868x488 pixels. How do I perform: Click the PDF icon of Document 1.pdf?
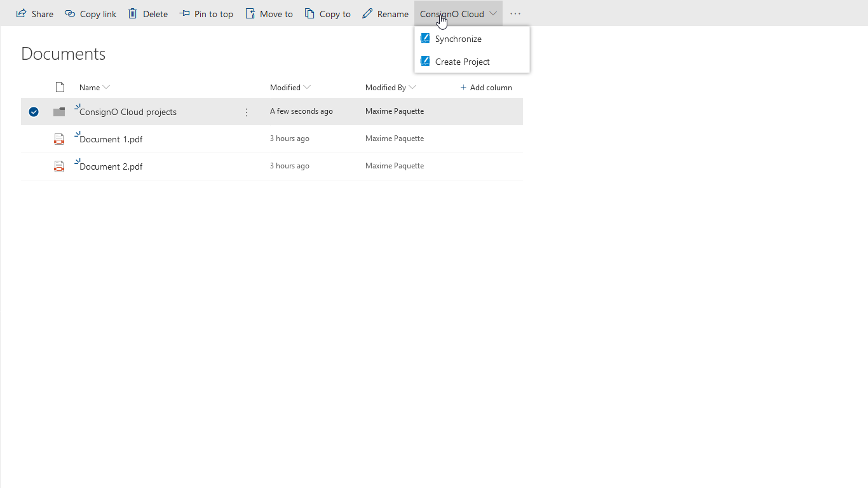click(x=59, y=139)
